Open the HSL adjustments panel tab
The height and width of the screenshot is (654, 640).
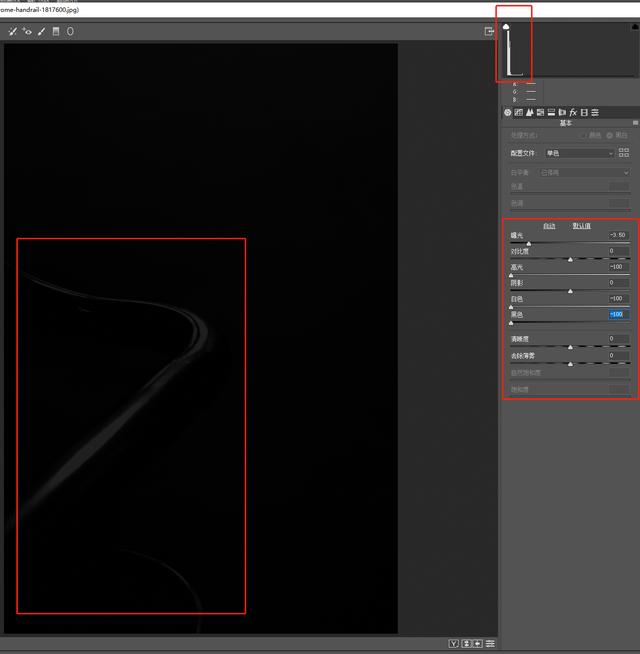540,112
